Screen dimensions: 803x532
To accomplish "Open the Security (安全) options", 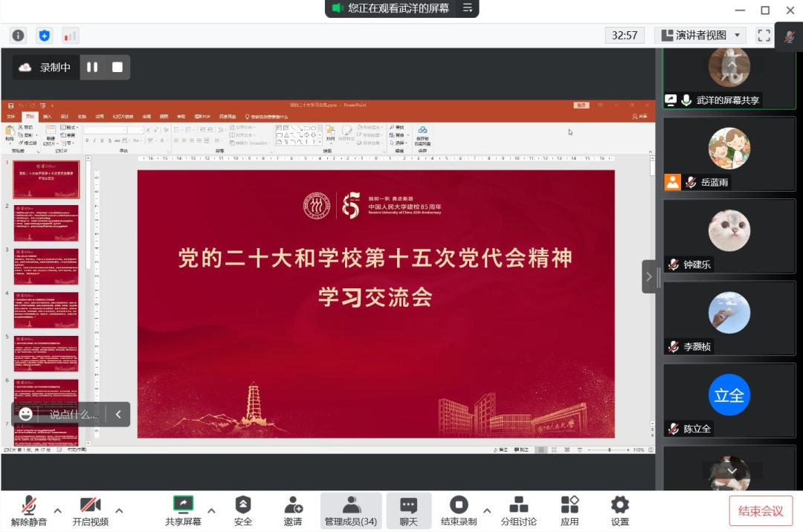I will coord(243,510).
